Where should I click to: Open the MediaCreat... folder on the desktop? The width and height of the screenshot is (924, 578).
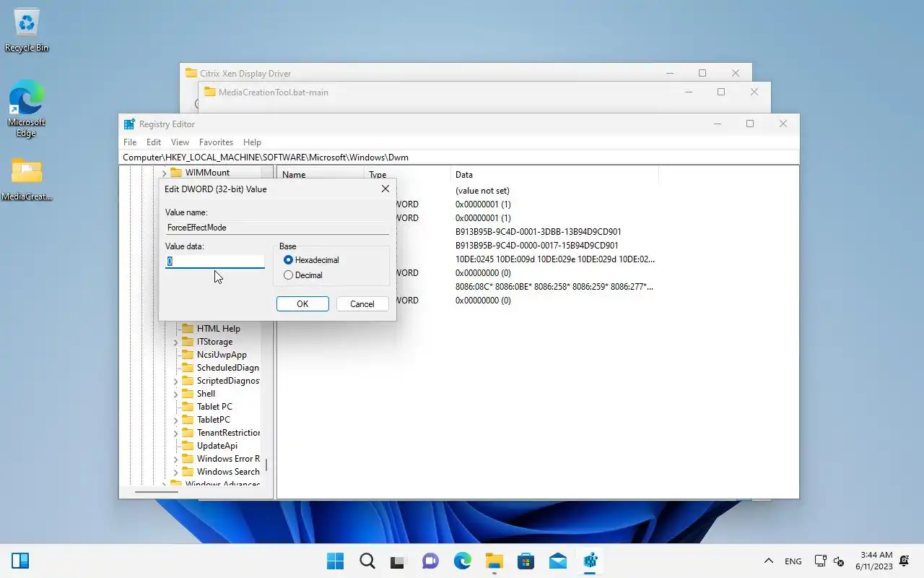[x=27, y=180]
